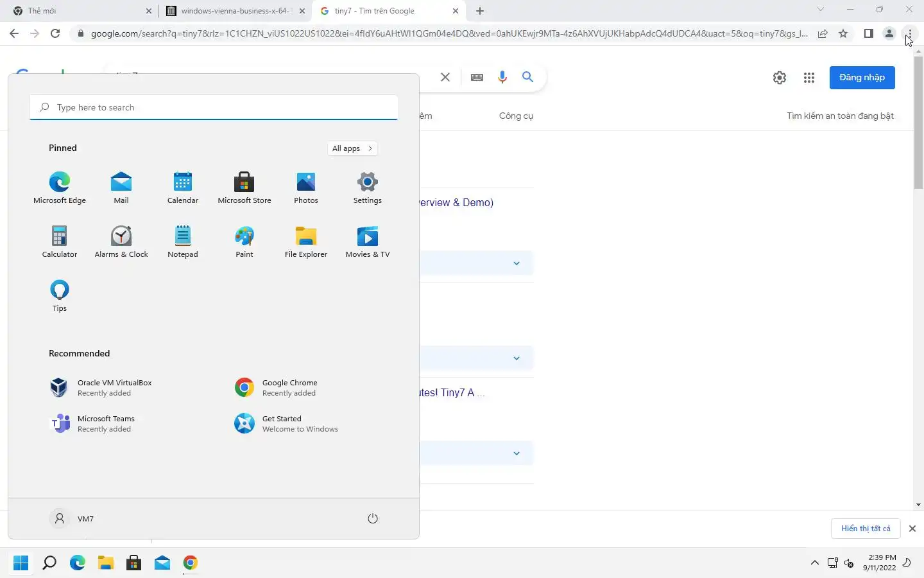The image size is (924, 578).
Task: Click 'Hiển thị tất cả' downloads button
Action: click(866, 529)
